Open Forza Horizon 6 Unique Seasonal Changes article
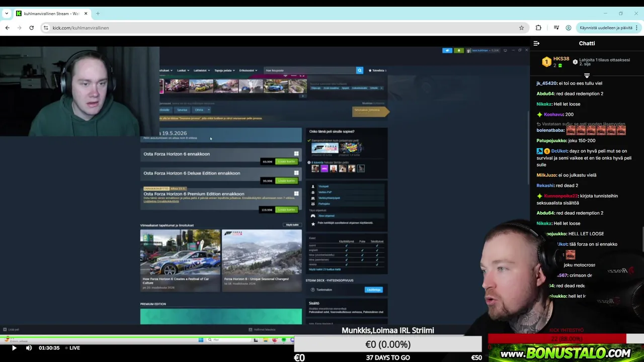644x362 pixels. 262,260
